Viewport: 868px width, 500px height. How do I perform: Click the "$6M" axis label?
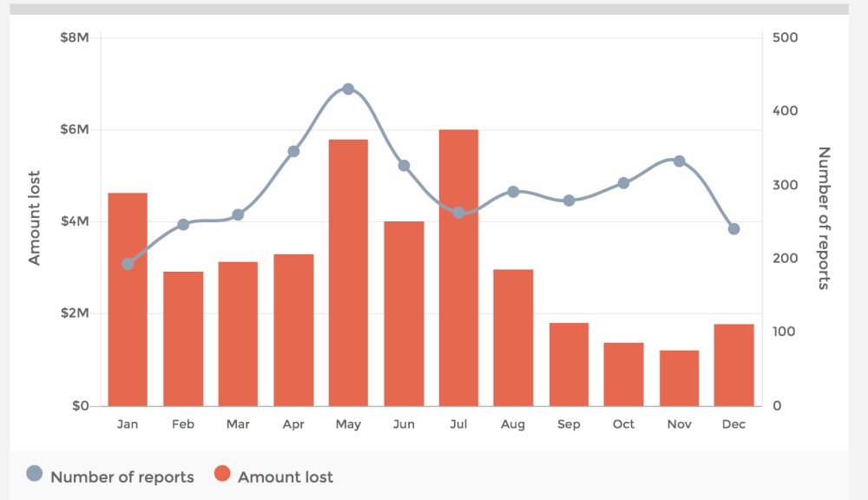(x=75, y=129)
